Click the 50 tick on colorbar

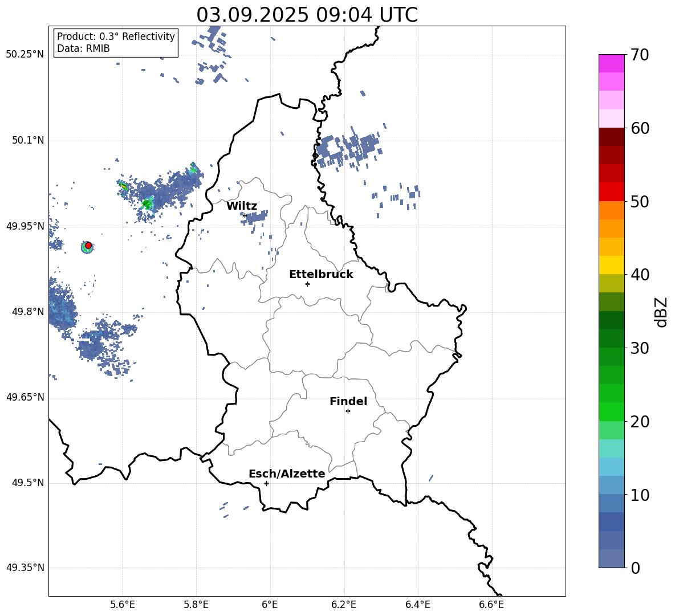coord(640,201)
